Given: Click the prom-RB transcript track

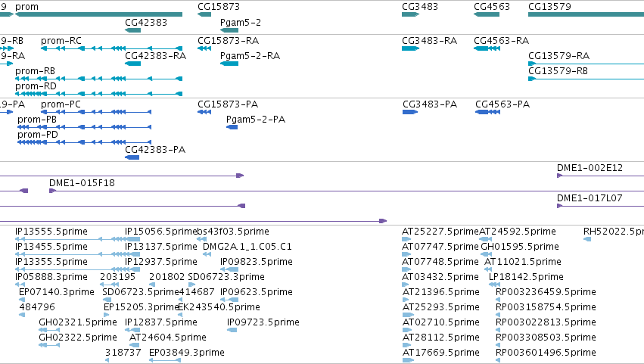Looking at the screenshot, I should pos(98,79).
